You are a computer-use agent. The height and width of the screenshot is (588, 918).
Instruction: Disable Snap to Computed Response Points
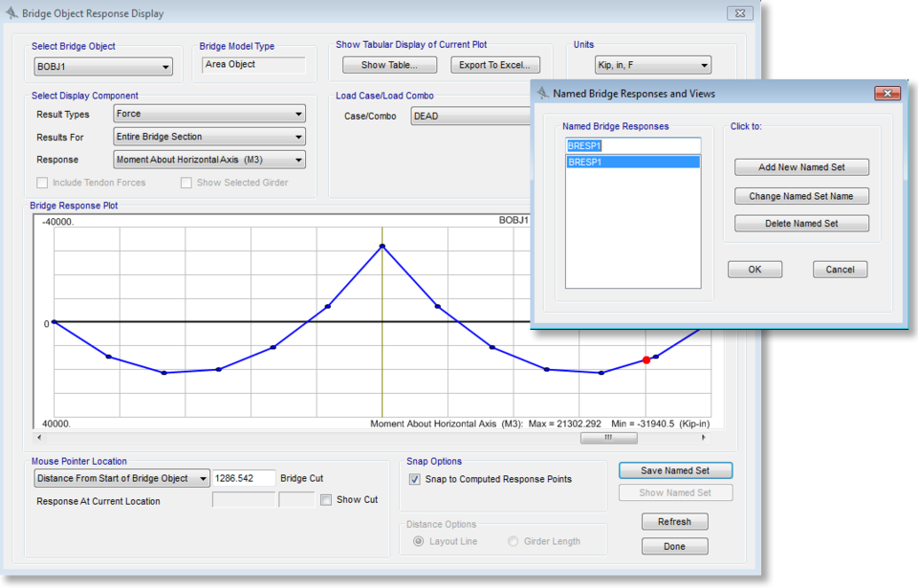pos(415,479)
